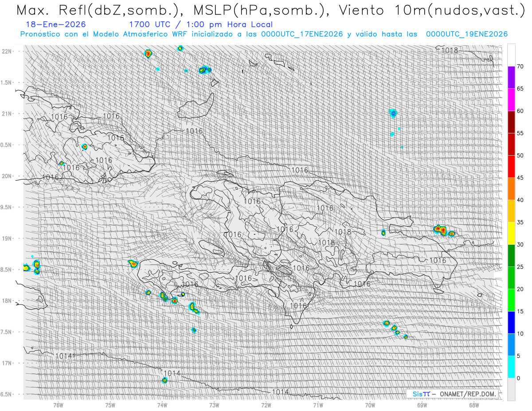The width and height of the screenshot is (532, 411).
Task: Select the '71W' longitude label
Action: [x=318, y=405]
